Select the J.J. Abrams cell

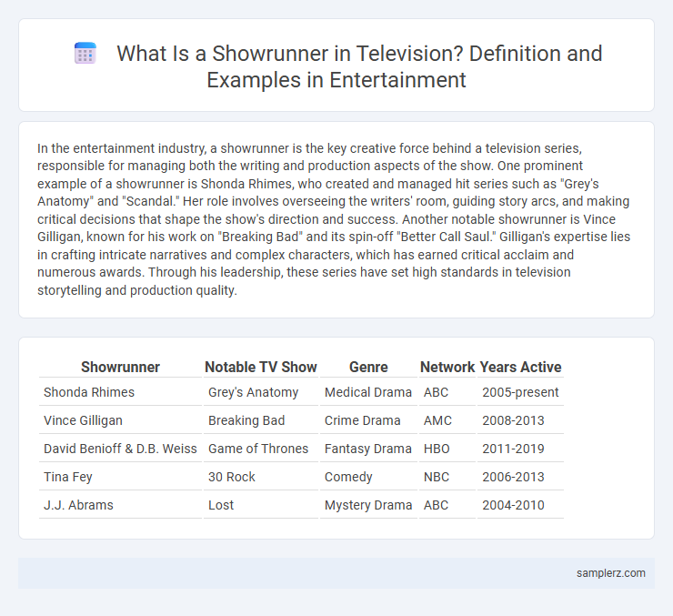click(120, 505)
